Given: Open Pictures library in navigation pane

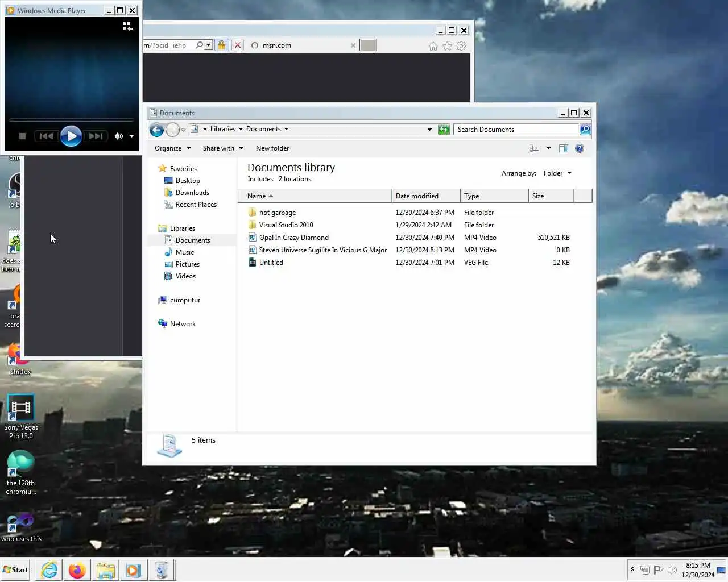Looking at the screenshot, I should click(x=188, y=264).
